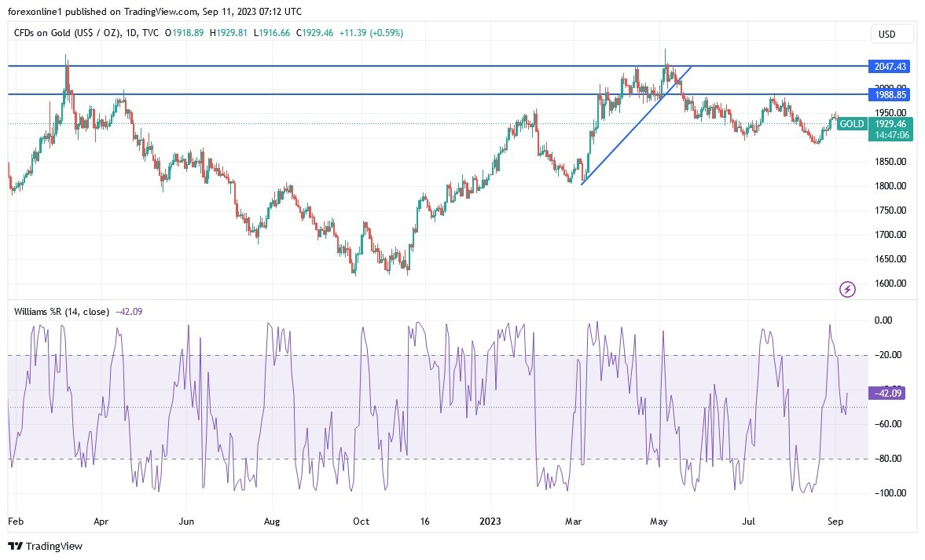Select the 2047.43 resistance price label

(x=887, y=67)
